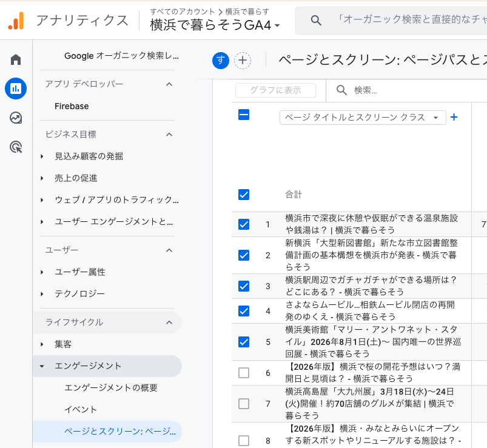Viewport: 487px width, 448px height.
Task: Click the Google Analytics logo
Action: click(x=16, y=20)
